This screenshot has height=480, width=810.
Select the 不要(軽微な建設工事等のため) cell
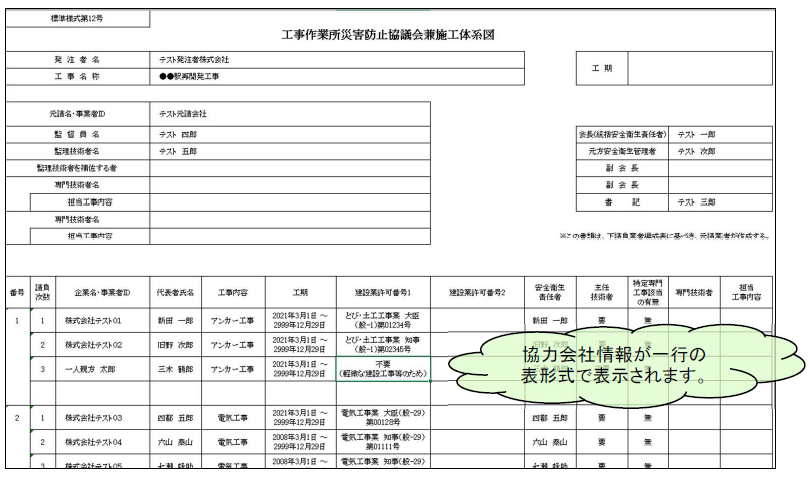click(x=383, y=369)
